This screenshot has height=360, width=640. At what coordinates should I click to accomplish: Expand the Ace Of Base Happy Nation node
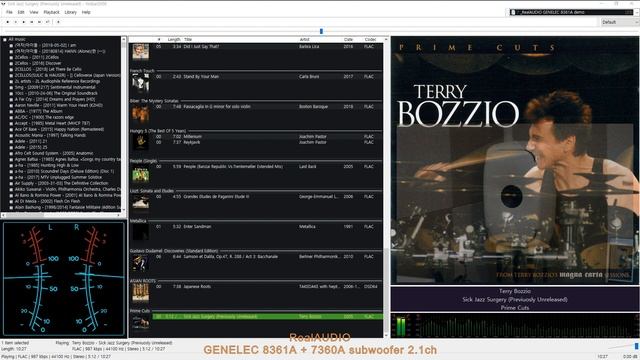[x=11, y=129]
